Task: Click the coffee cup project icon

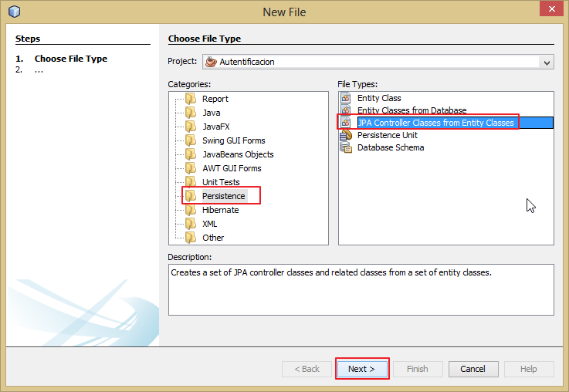Action: [211, 62]
